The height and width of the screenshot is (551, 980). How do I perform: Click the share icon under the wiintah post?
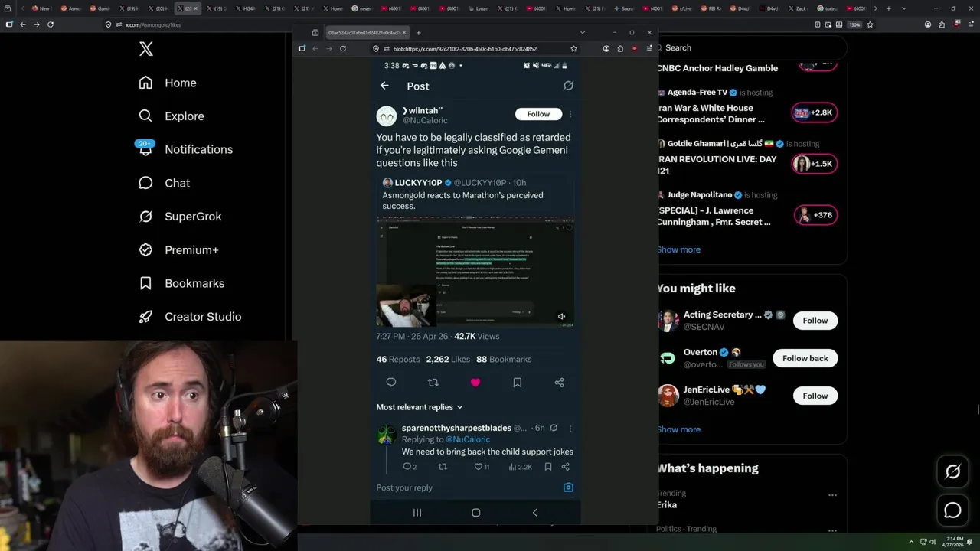click(559, 383)
